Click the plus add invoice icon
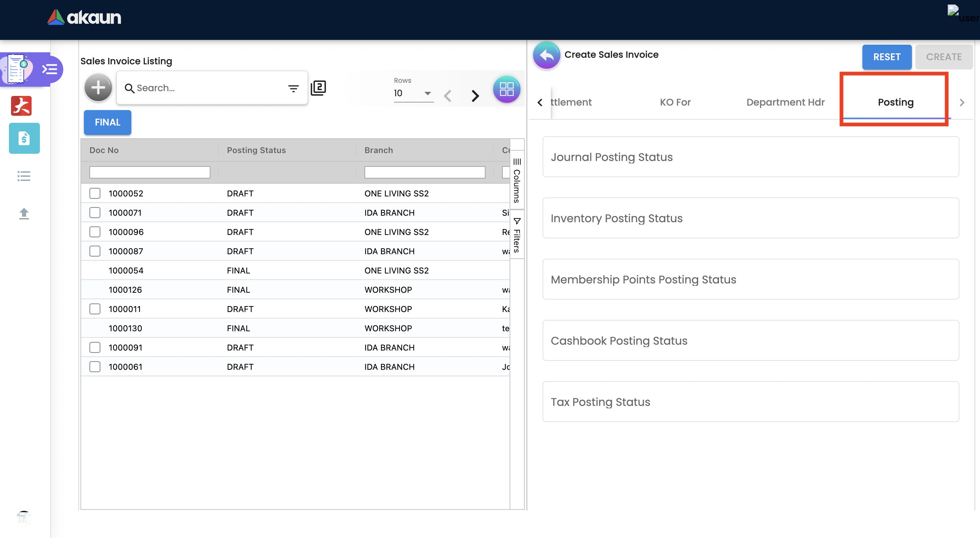 (x=98, y=88)
